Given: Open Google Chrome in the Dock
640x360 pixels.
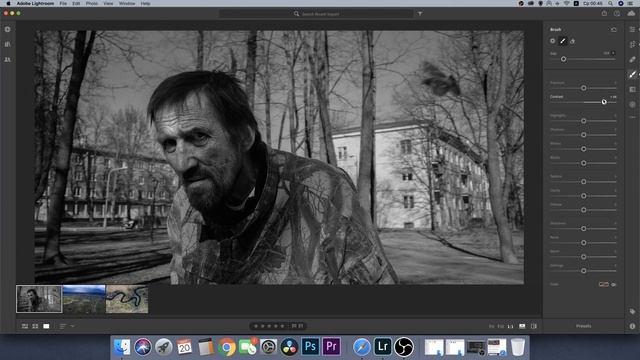Looking at the screenshot, I should coord(227,347).
